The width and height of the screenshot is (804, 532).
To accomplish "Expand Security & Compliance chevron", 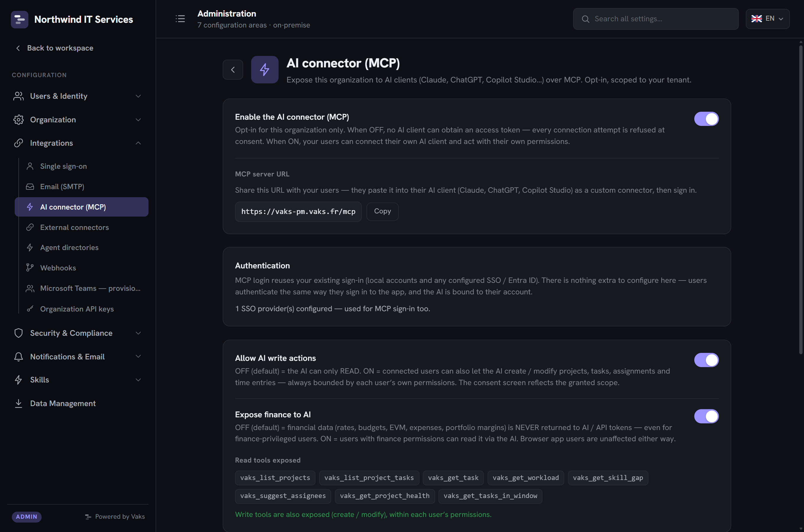I will tap(138, 333).
